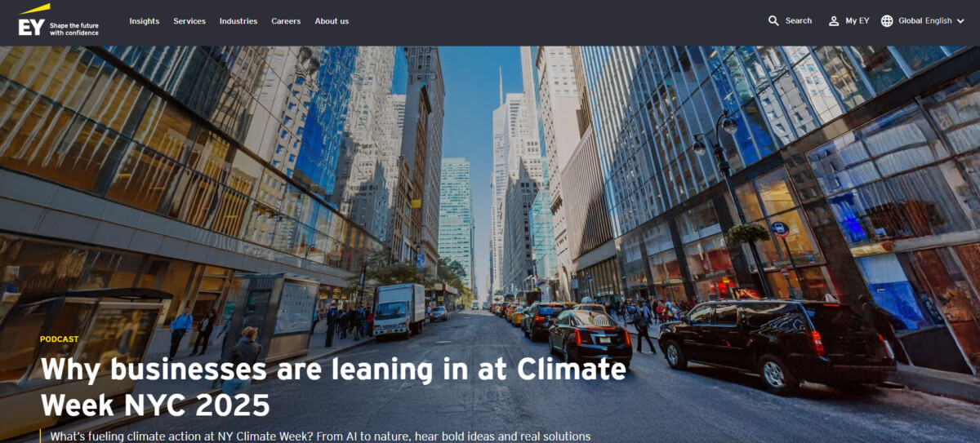Open the Industries navigation menu
The image size is (980, 443).
click(238, 21)
